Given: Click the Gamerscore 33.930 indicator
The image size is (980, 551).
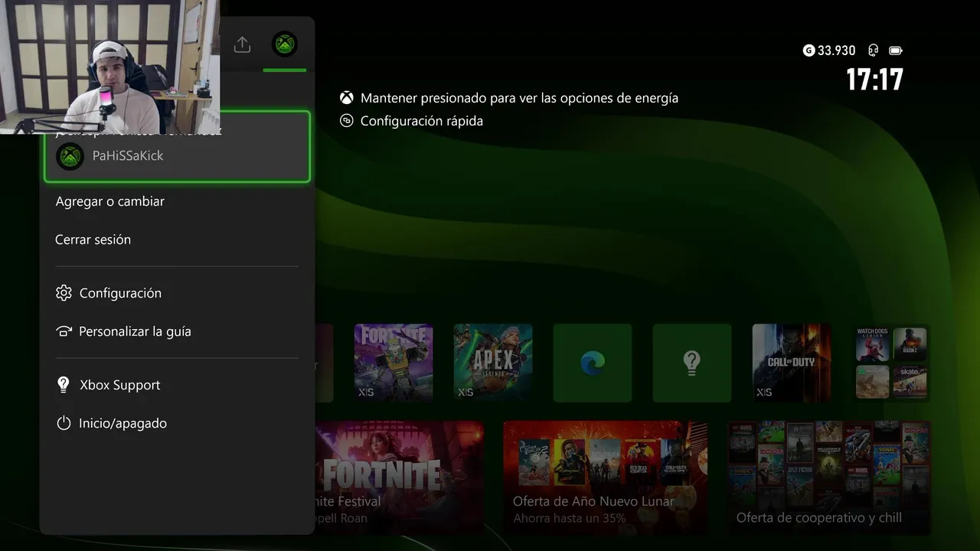Looking at the screenshot, I should (x=829, y=51).
